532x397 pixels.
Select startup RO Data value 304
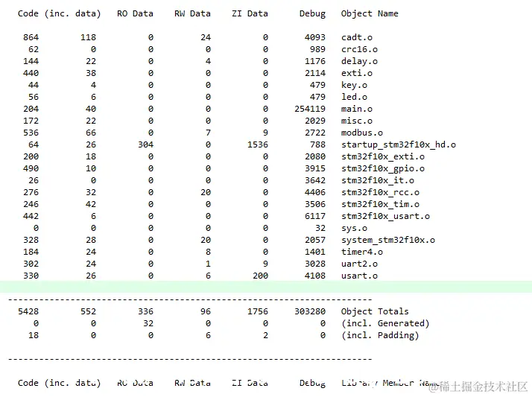145,144
